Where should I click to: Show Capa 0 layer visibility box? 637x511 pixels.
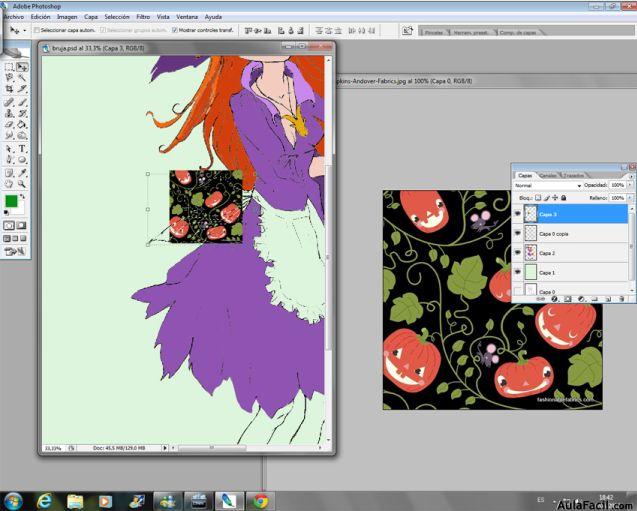(x=518, y=290)
